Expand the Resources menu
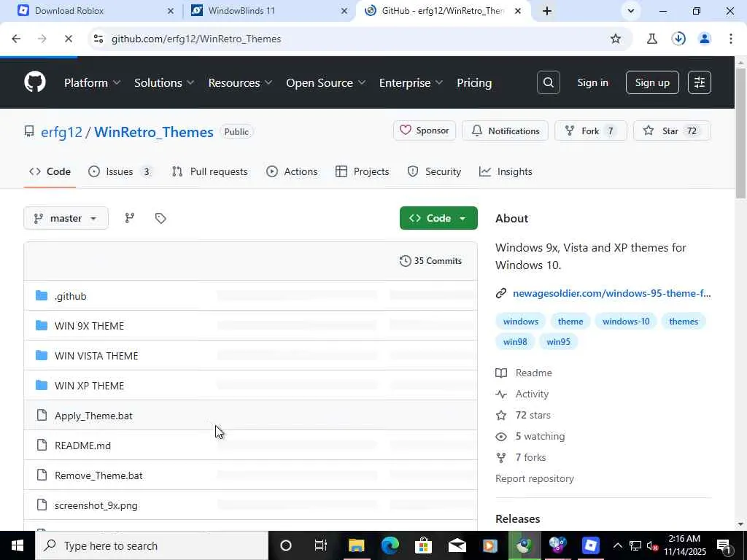Image resolution: width=747 pixels, height=560 pixels. (240, 83)
